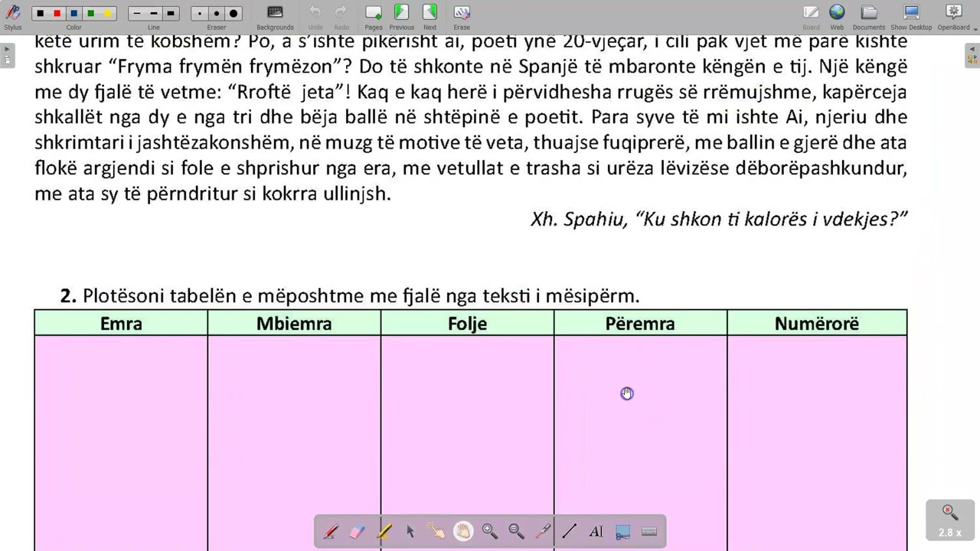Image resolution: width=980 pixels, height=551 pixels.
Task: Choose the thick line width
Action: click(x=171, y=13)
